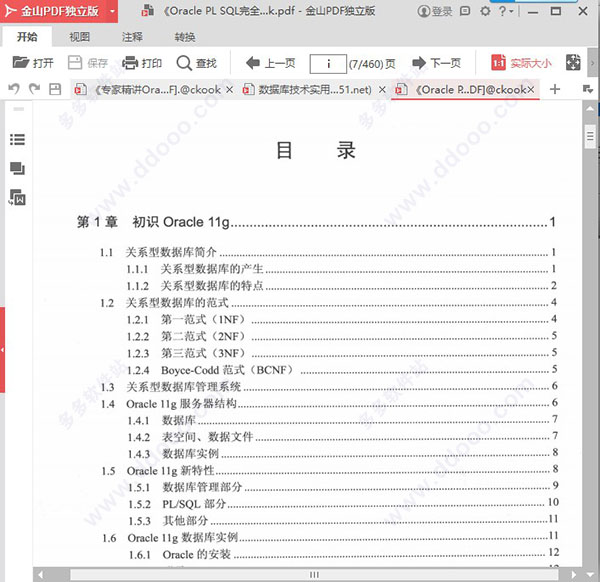
Task: Go to previous page with 上一页
Action: 271,63
